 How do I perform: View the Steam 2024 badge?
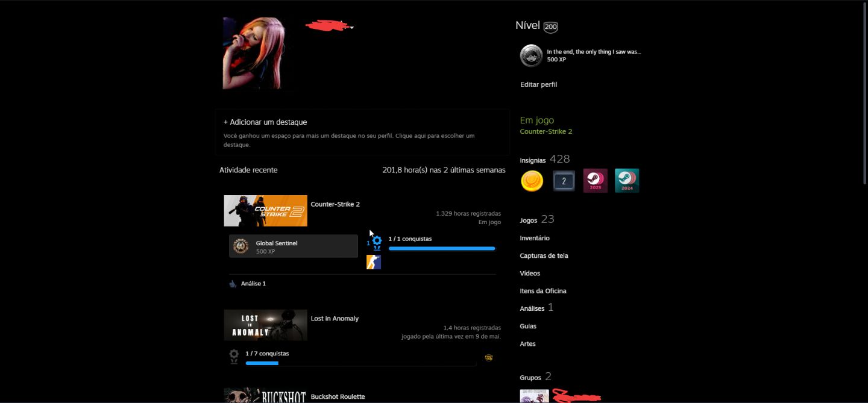pyautogui.click(x=627, y=181)
